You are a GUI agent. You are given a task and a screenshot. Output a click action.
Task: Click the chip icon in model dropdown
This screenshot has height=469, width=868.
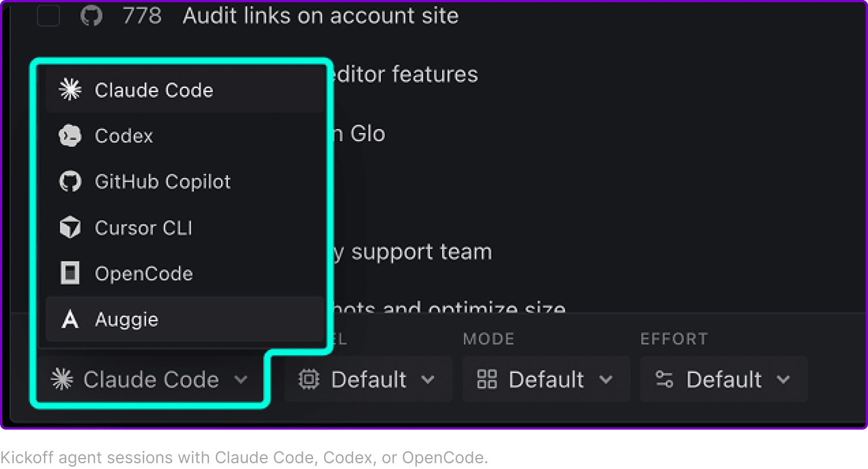point(308,379)
